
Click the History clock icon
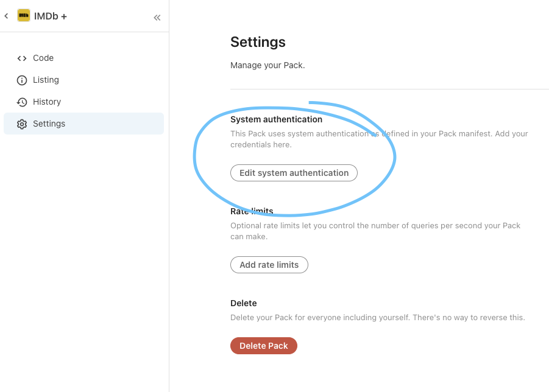coord(22,102)
